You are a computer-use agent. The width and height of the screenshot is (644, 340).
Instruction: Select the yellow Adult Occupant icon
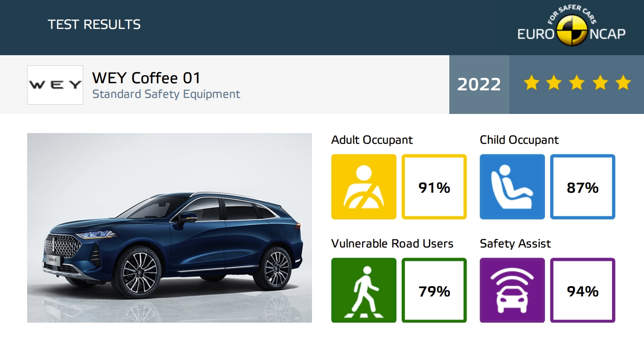click(364, 187)
